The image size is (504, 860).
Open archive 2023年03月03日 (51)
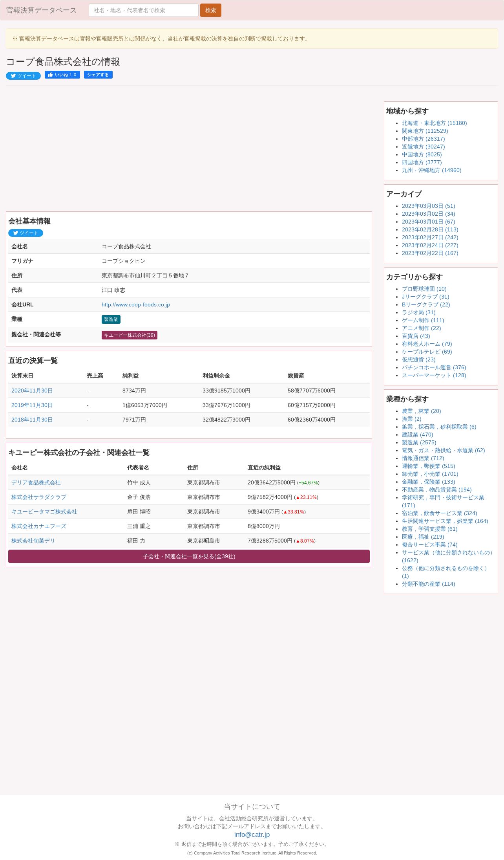(429, 206)
